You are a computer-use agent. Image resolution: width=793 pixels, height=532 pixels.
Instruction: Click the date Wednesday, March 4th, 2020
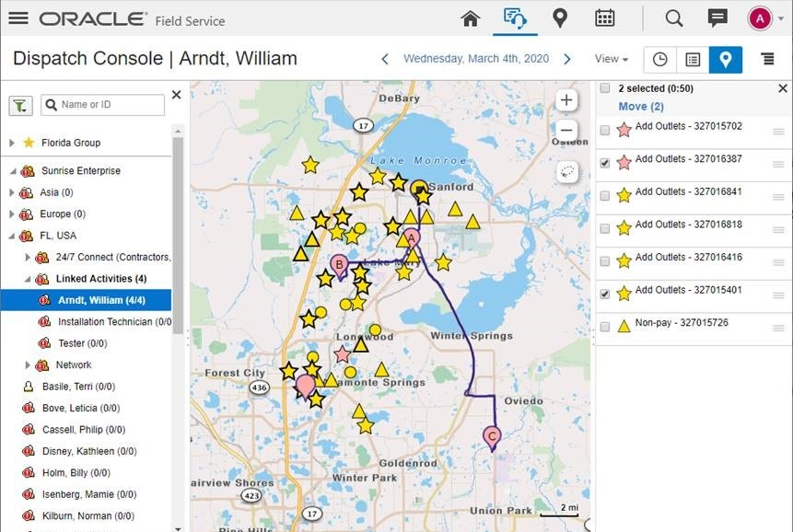click(476, 59)
